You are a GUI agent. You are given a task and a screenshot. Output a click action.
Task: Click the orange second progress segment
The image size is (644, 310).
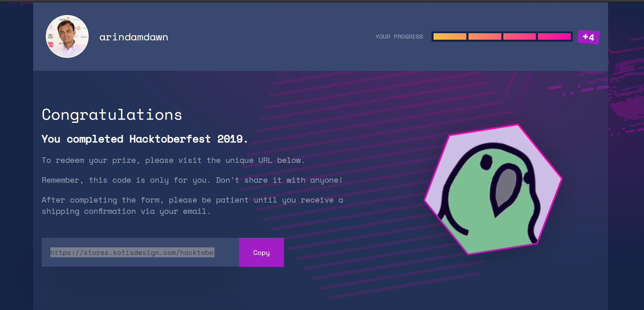485,37
